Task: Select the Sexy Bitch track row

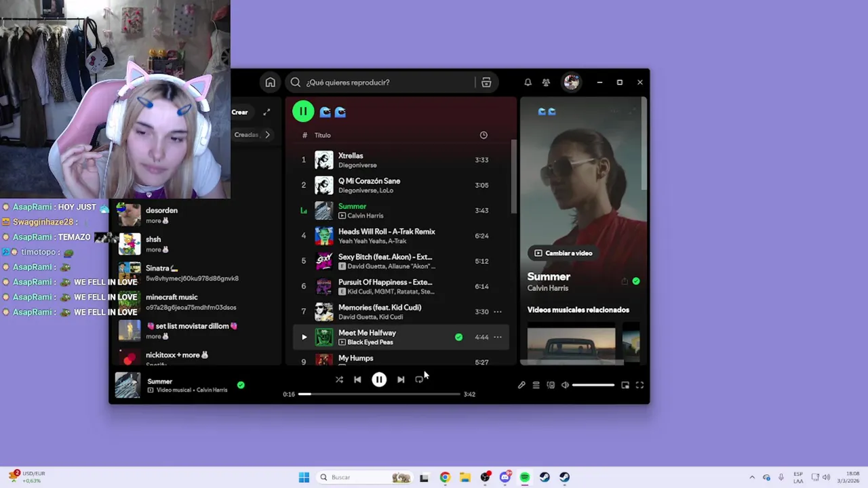Action: coord(401,261)
